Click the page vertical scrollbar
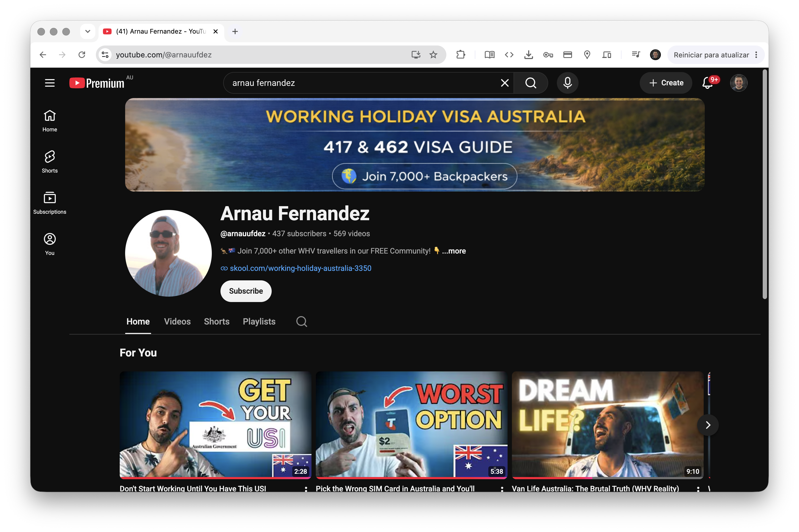 coord(764,184)
